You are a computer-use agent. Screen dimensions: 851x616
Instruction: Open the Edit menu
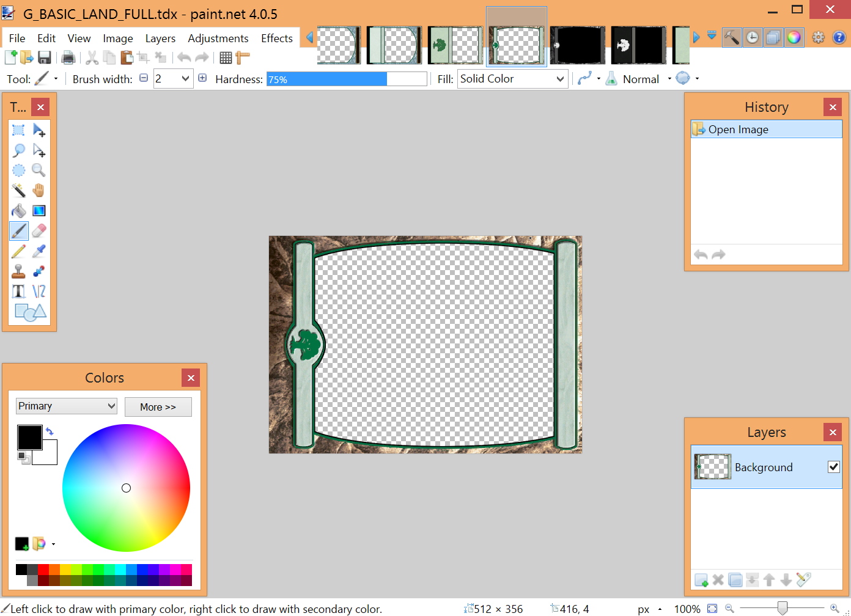(x=46, y=38)
